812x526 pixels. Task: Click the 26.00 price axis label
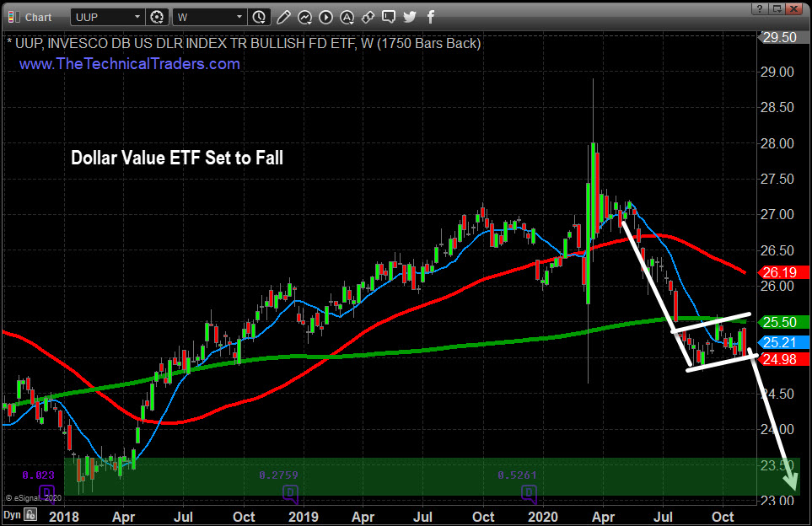pos(777,286)
